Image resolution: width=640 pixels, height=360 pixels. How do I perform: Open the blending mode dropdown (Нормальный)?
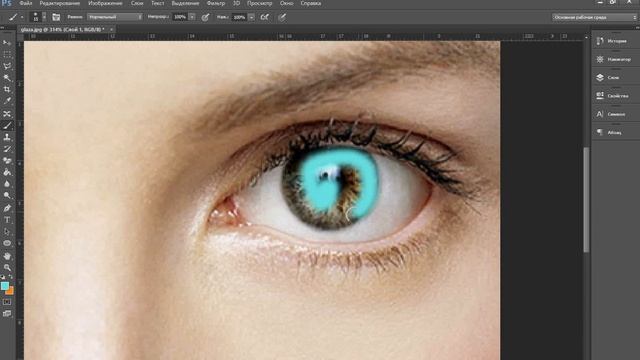pyautogui.click(x=115, y=17)
